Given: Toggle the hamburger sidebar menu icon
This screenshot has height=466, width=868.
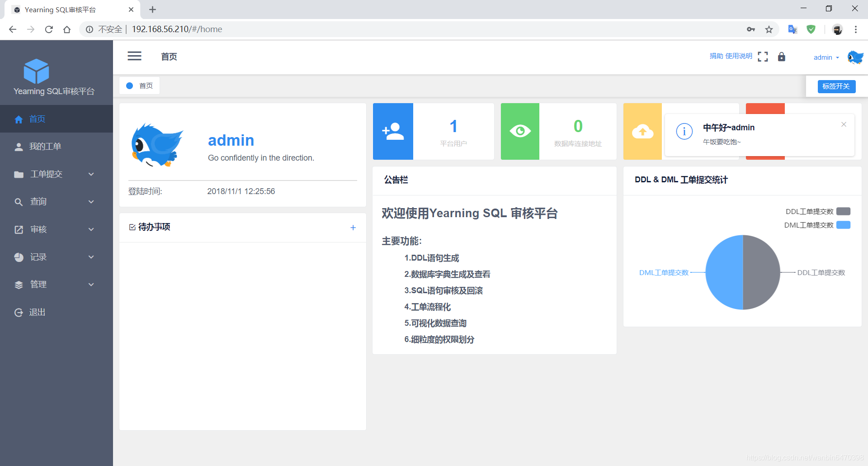Looking at the screenshot, I should tap(134, 56).
